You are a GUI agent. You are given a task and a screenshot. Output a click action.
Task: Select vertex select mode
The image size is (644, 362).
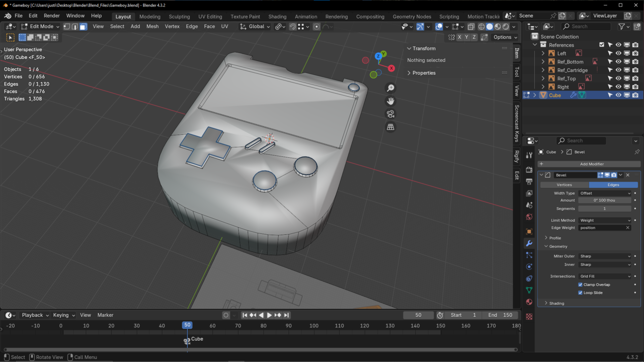coord(66,27)
